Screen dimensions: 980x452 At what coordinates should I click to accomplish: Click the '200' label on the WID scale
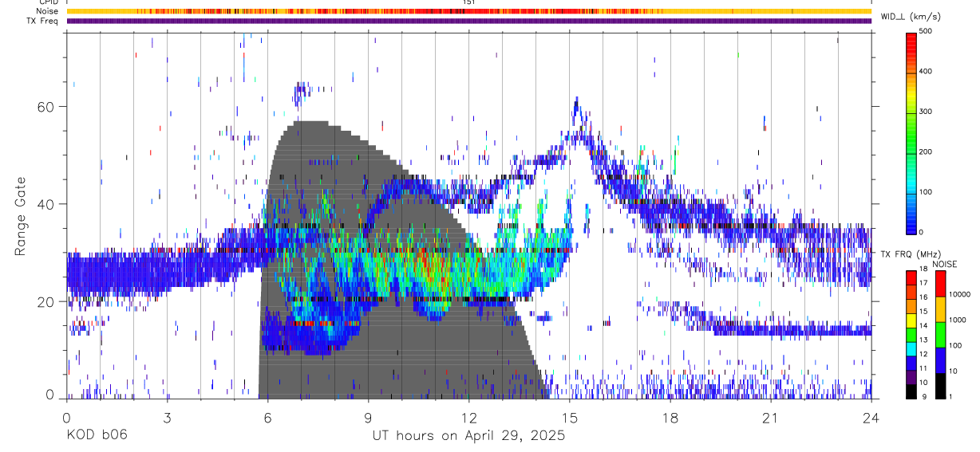click(x=926, y=151)
